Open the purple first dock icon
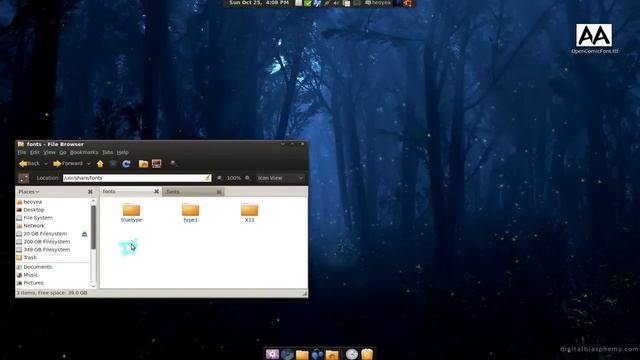Viewport: 640px width, 360px height. (x=272, y=354)
